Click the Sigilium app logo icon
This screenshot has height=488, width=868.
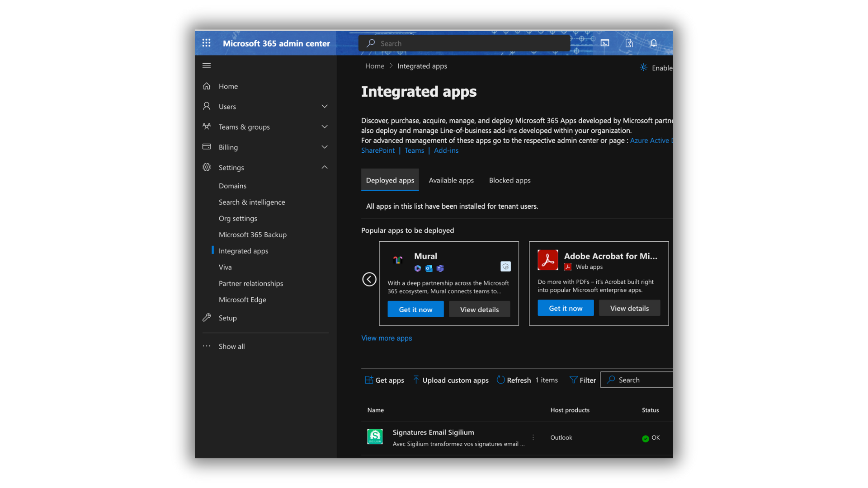[375, 436]
